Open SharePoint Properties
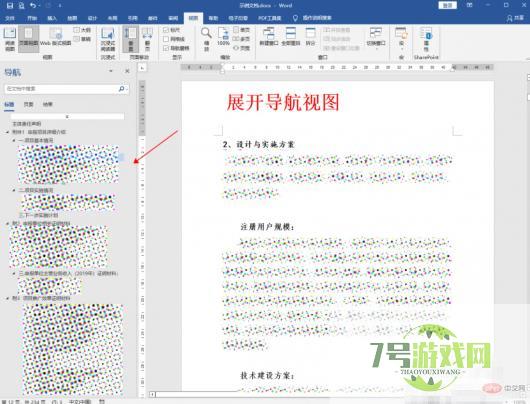This screenshot has height=404, width=530. click(426, 38)
